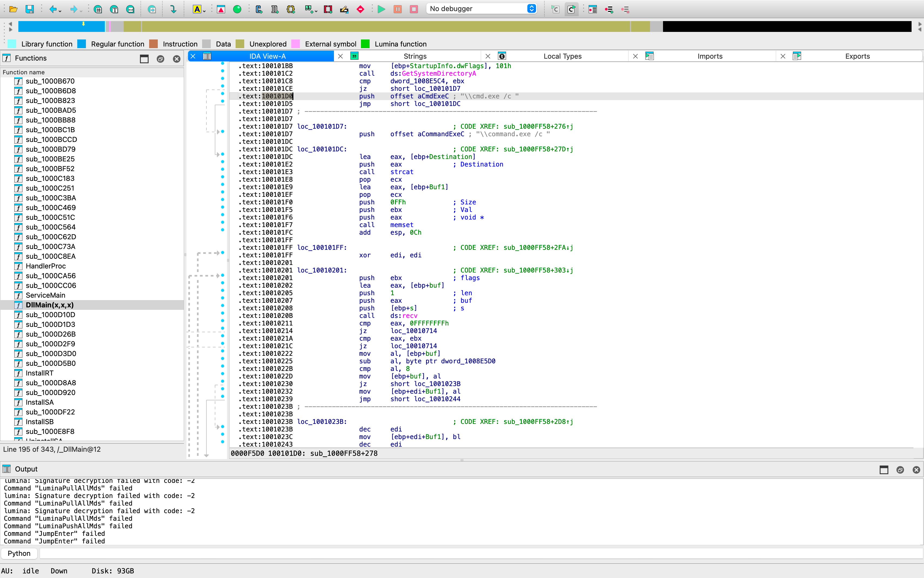Image resolution: width=924 pixels, height=578 pixels.
Task: Click the red diamond breakpoint icon
Action: pos(360,9)
